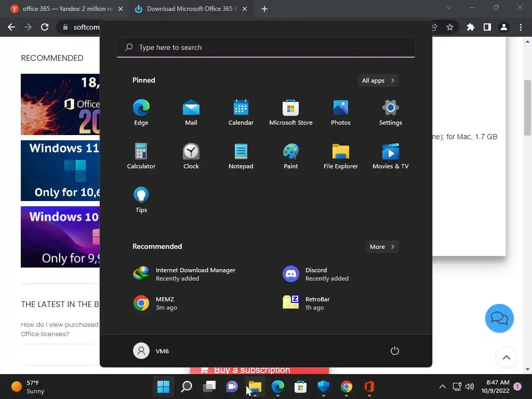This screenshot has height=399, width=532.
Task: Launch the Calculator app
Action: click(141, 156)
